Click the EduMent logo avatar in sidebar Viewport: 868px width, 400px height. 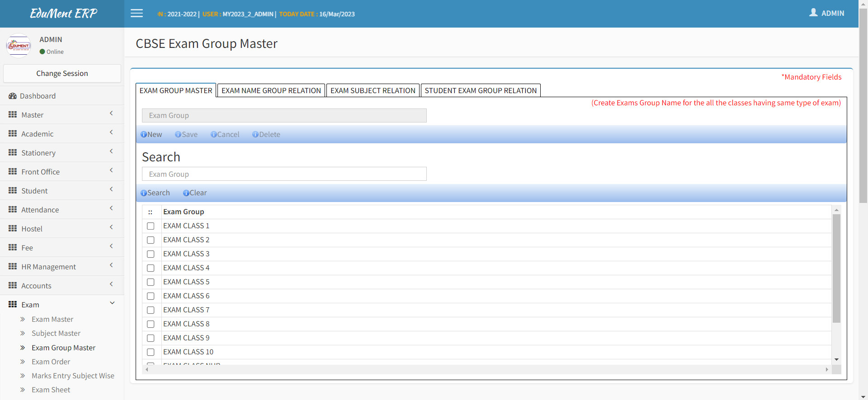tap(19, 46)
